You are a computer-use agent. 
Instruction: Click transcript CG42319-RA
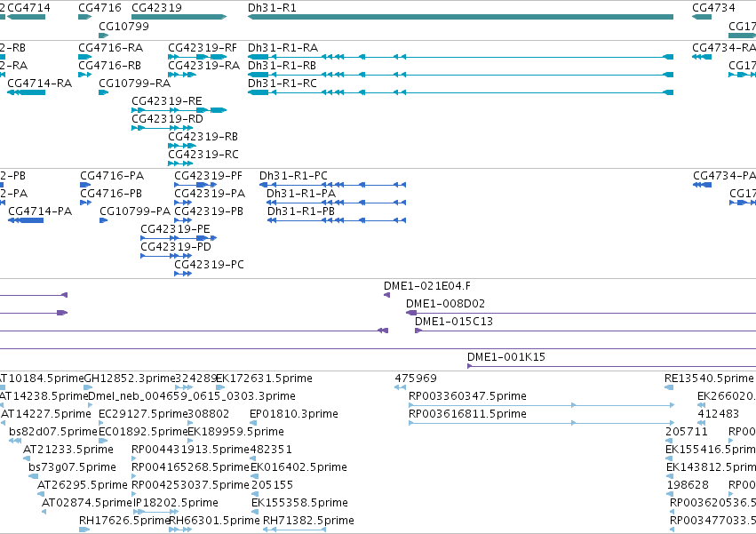tap(204, 66)
